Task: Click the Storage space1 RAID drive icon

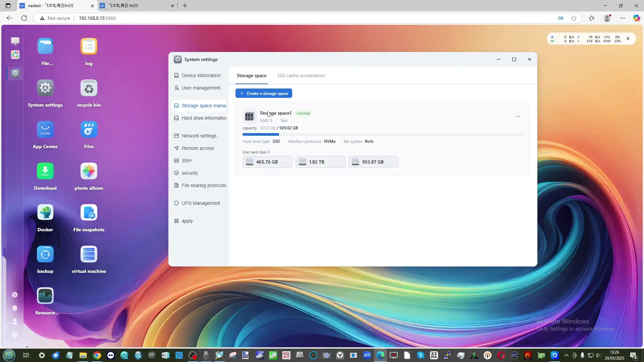Action: 249,116
